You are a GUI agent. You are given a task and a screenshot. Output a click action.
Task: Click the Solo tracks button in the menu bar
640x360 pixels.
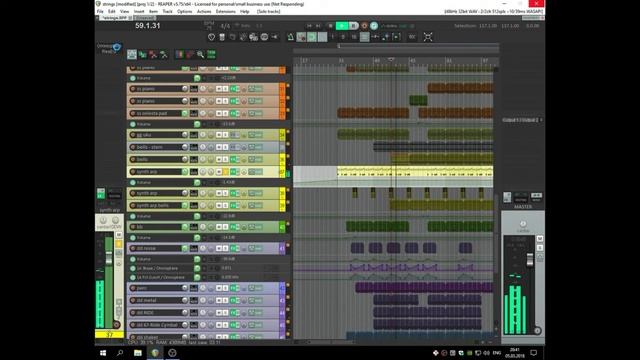pyautogui.click(x=269, y=11)
